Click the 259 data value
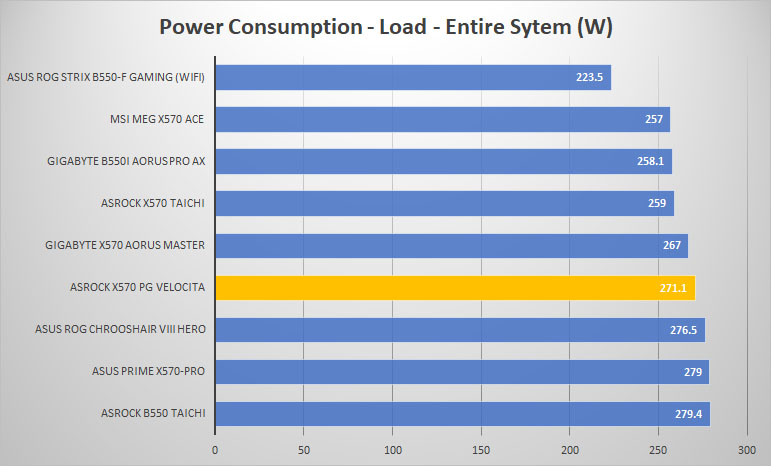771x466 pixels. (657, 203)
